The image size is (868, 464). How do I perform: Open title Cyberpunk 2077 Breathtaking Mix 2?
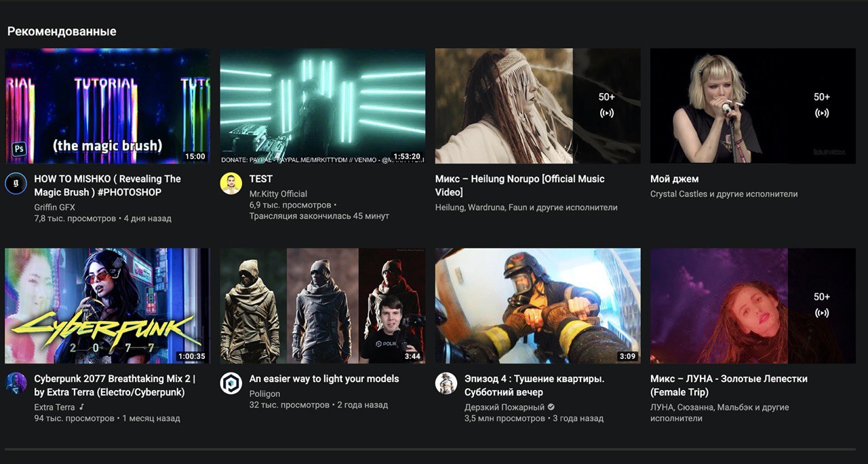click(x=115, y=385)
